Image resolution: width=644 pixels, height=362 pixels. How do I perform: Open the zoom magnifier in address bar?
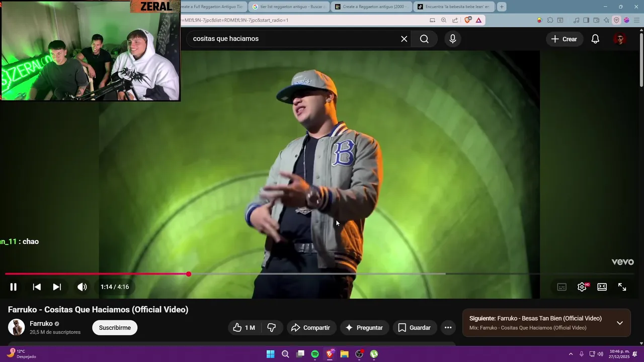coord(444,20)
